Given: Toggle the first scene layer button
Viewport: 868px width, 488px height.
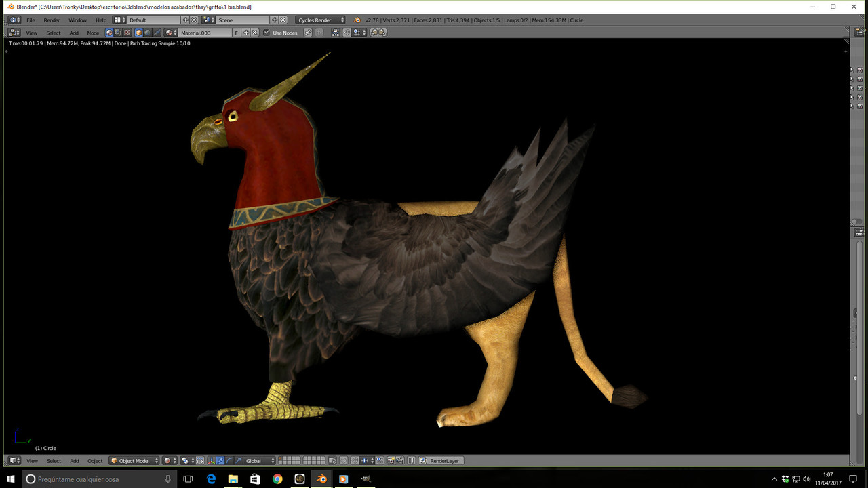Looking at the screenshot, I should click(x=281, y=459).
